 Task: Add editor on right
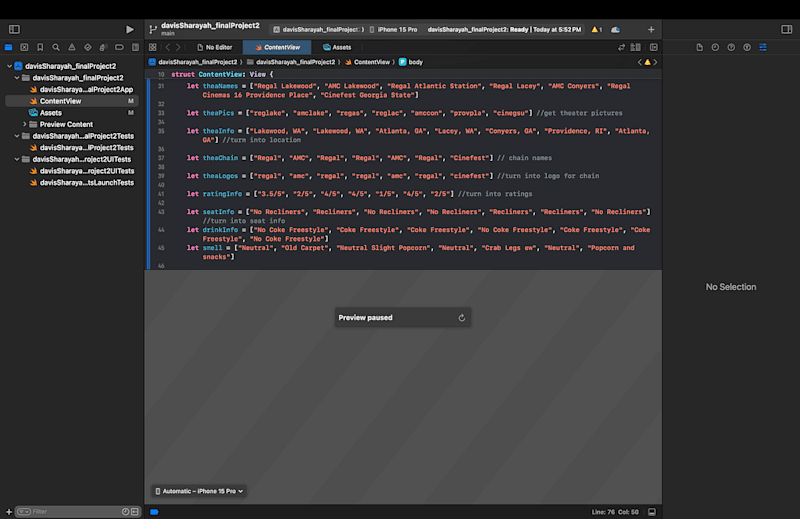pyautogui.click(x=654, y=47)
